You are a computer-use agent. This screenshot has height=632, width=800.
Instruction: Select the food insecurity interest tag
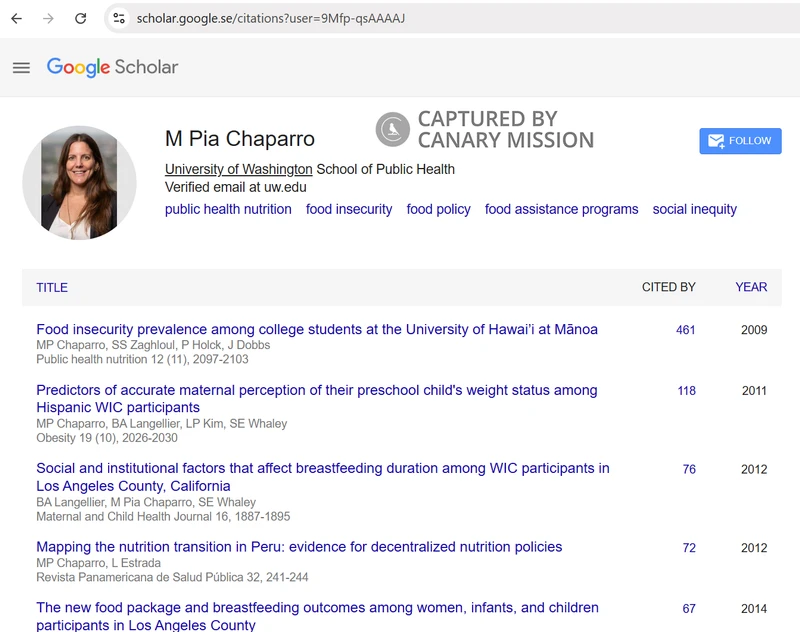coord(349,209)
